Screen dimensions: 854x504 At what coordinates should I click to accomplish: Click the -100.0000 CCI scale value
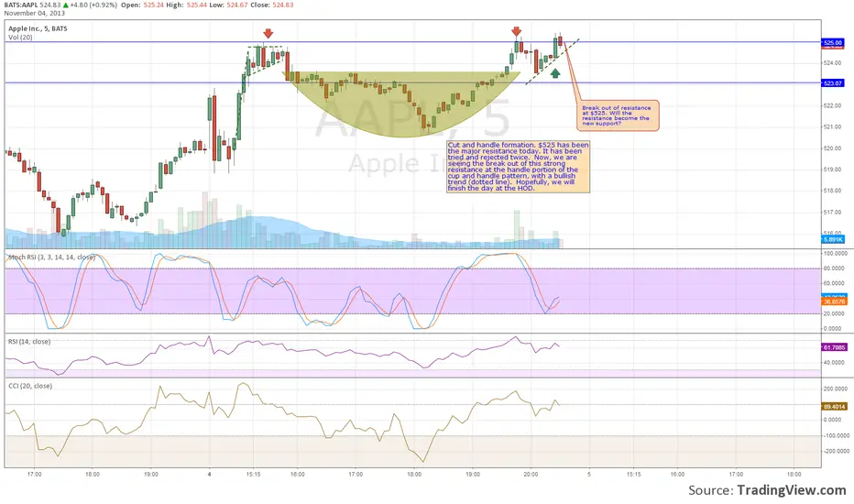[836, 435]
